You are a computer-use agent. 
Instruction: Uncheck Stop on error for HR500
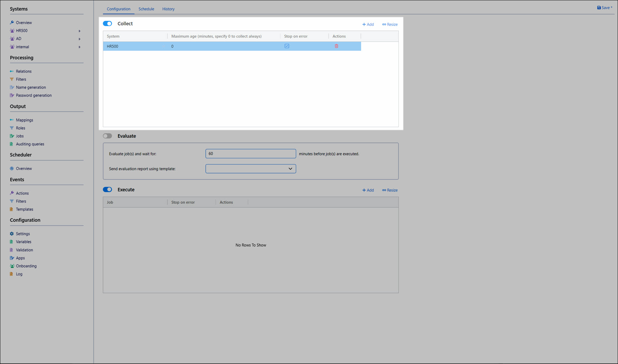coord(287,46)
